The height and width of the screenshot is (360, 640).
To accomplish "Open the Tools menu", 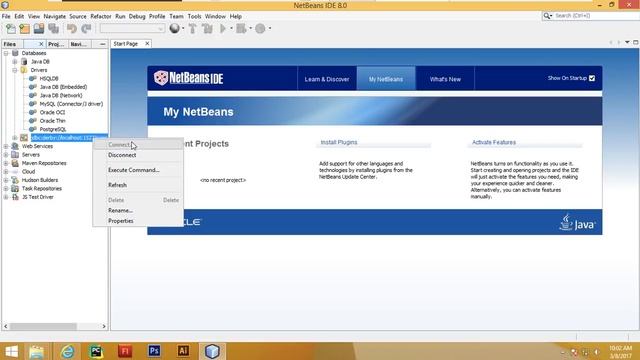I will coord(194,16).
